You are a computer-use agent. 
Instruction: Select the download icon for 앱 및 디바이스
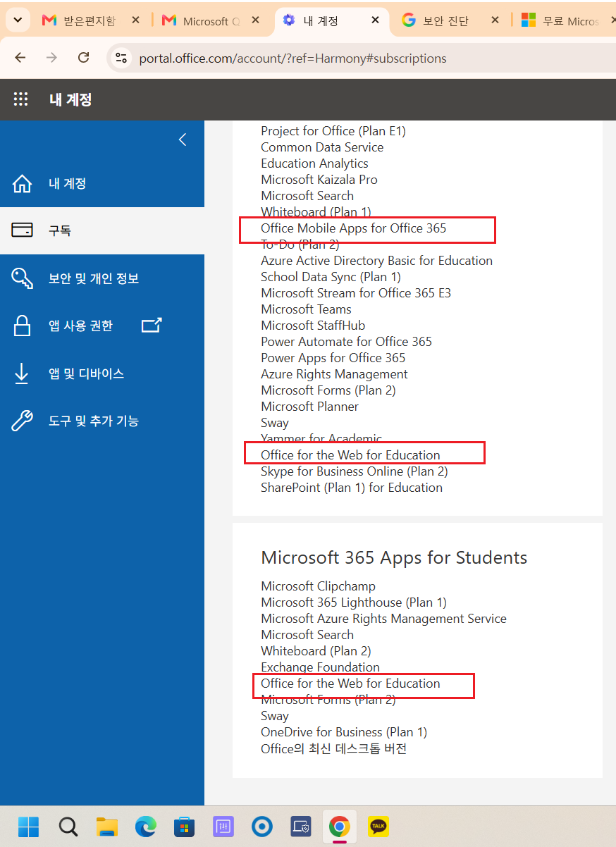22,373
